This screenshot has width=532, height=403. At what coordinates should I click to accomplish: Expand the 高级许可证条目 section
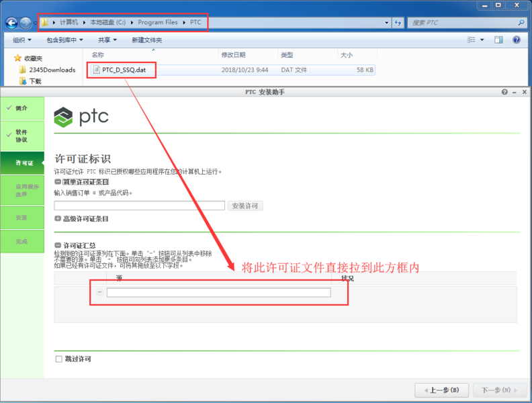click(x=58, y=218)
